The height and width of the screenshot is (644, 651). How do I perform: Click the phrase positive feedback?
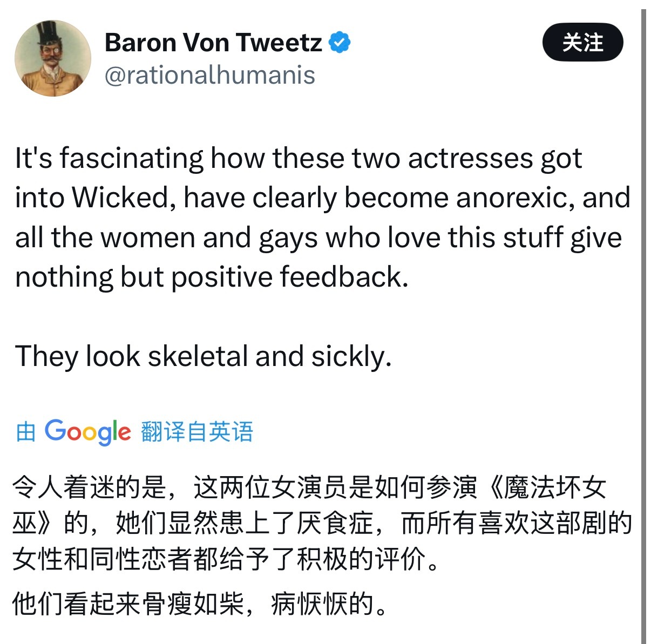pyautogui.click(x=290, y=277)
